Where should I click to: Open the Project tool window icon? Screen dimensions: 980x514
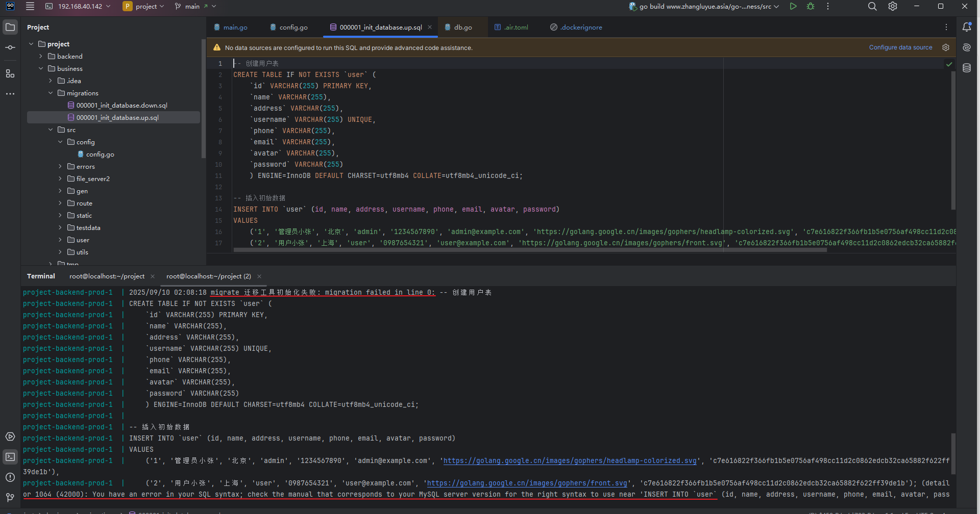(10, 27)
